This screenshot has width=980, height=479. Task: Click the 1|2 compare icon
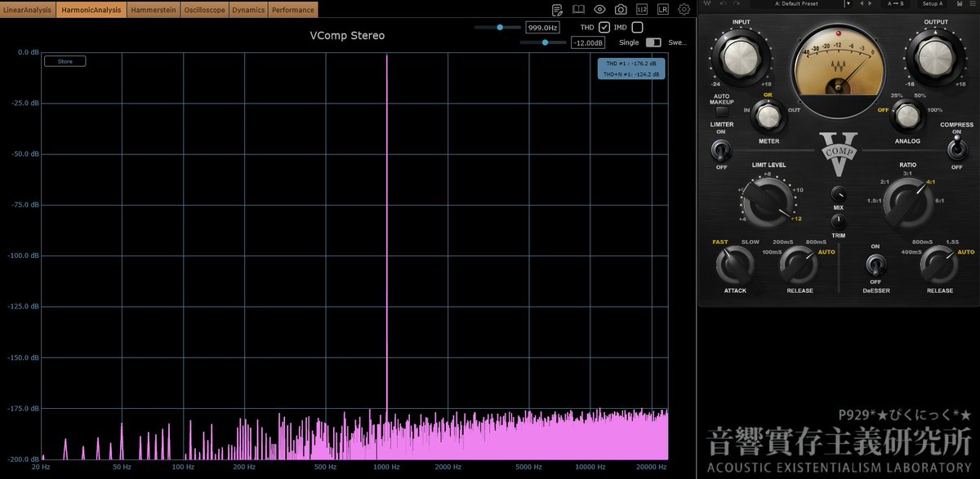641,10
